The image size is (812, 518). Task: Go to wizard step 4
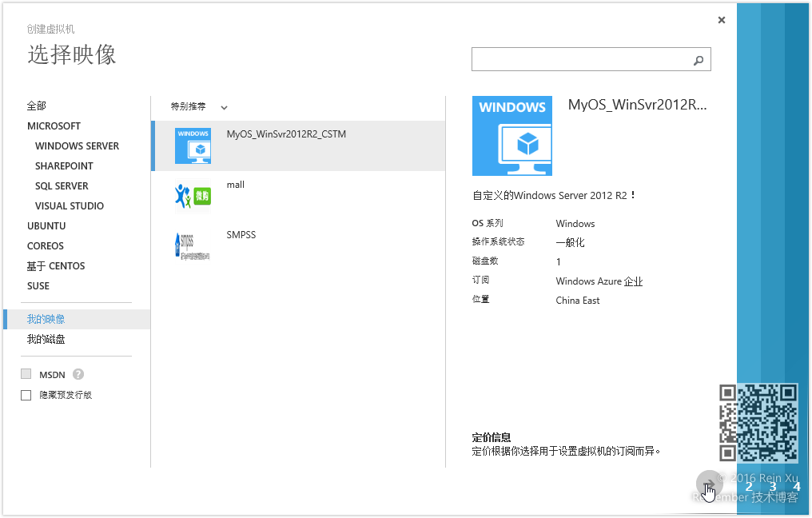pos(797,486)
